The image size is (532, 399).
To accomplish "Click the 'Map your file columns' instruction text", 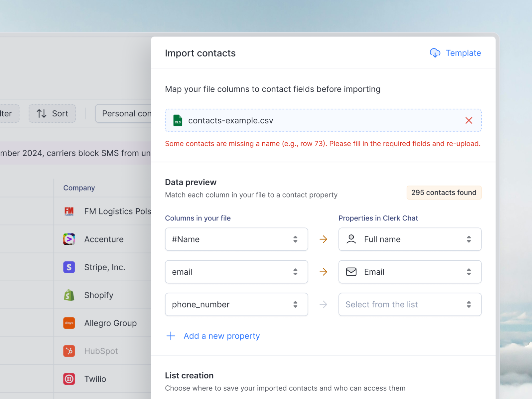I will pyautogui.click(x=273, y=89).
